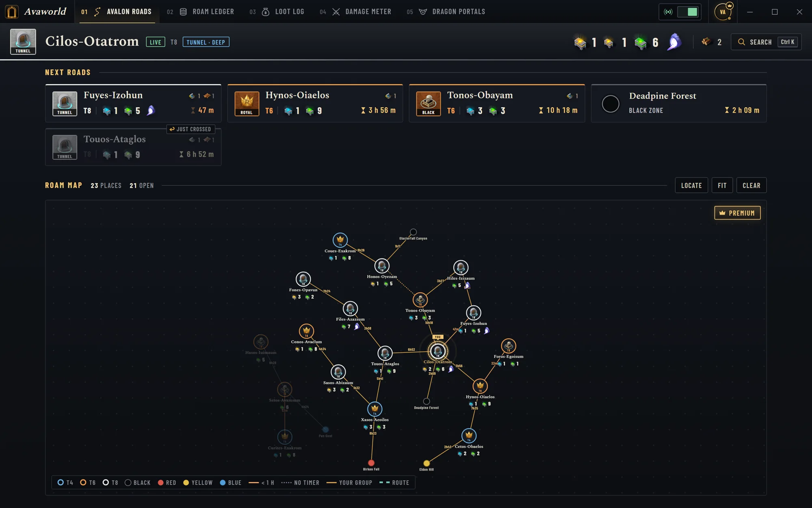Select the Fuyes-Izohun road card

pos(133,103)
